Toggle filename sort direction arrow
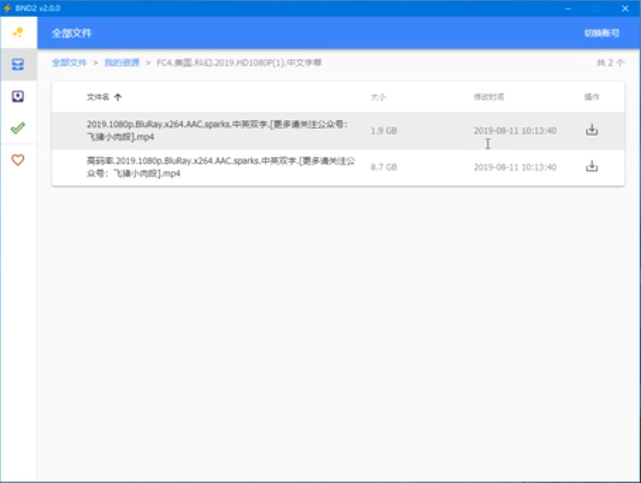Viewport: 641px width, 483px height. pyautogui.click(x=118, y=97)
